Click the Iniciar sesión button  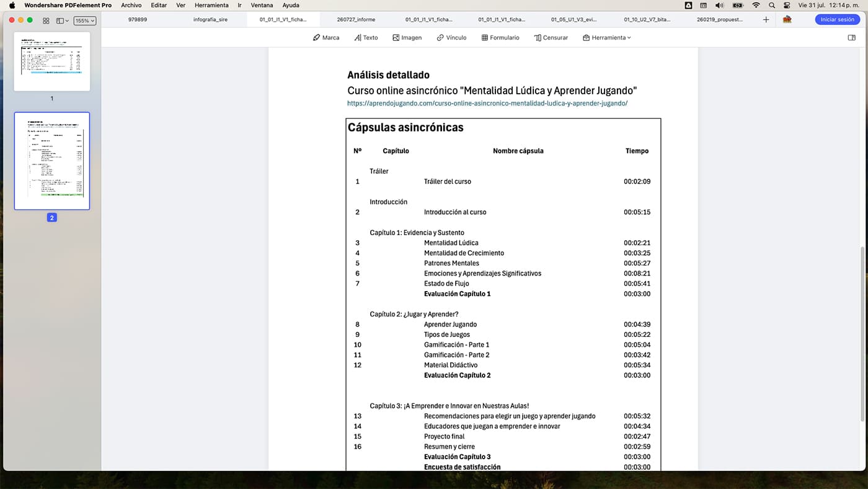click(x=837, y=20)
